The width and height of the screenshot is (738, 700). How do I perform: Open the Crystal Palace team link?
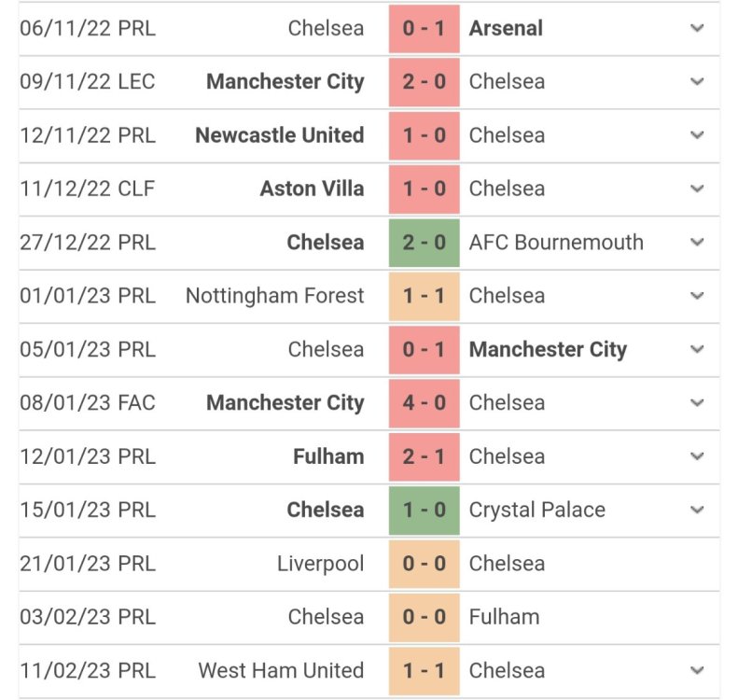tap(536, 510)
